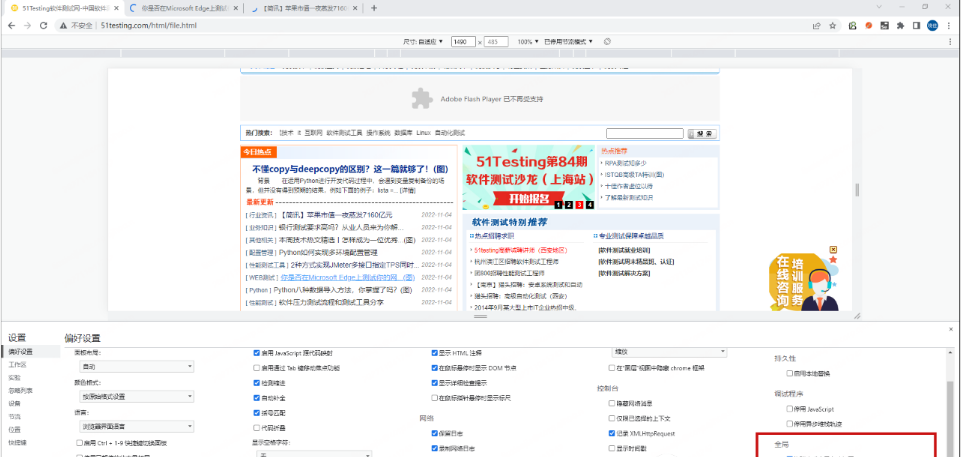The image size is (961, 457).
Task: Toggle the 保留日志 checkbox
Action: pyautogui.click(x=435, y=433)
